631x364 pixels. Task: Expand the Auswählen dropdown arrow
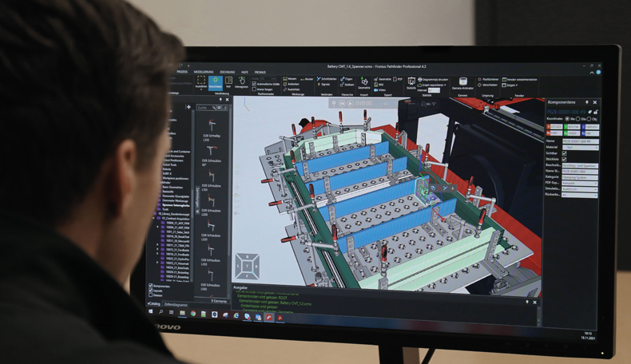click(x=200, y=89)
